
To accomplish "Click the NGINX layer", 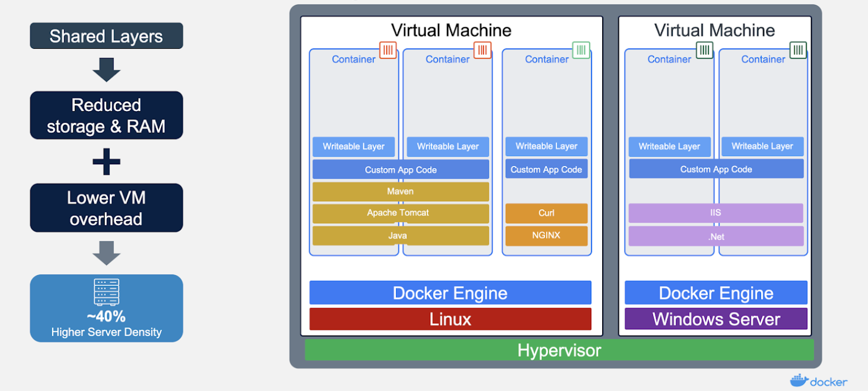I will click(x=546, y=235).
